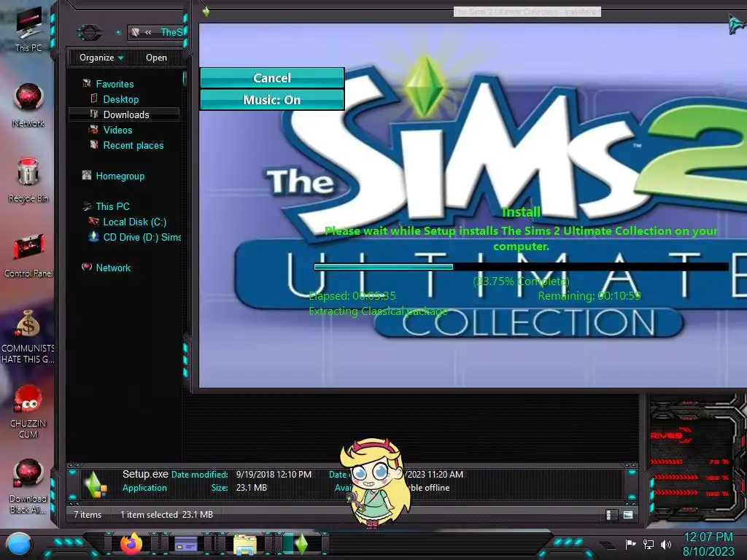Open Network desktop shortcut
The width and height of the screenshot is (747, 560).
tap(28, 105)
